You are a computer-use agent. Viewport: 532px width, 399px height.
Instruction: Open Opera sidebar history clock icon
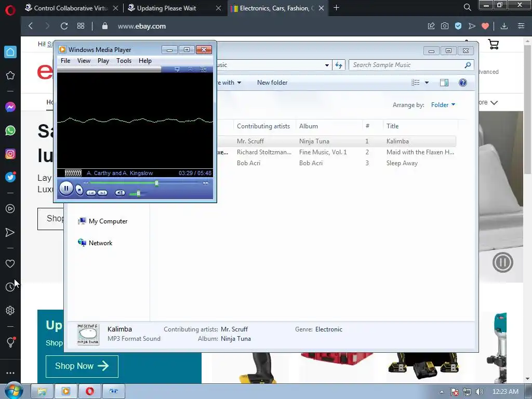pyautogui.click(x=10, y=287)
